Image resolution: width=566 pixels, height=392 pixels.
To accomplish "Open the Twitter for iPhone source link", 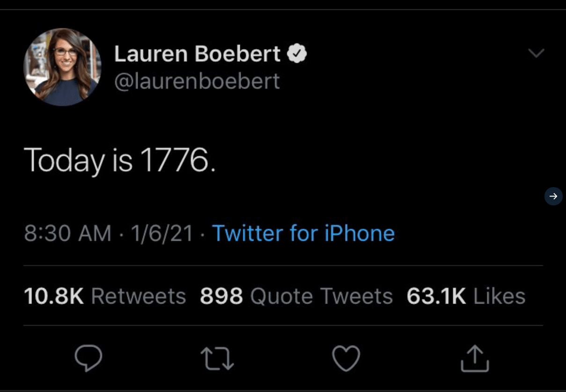I will pyautogui.click(x=303, y=233).
